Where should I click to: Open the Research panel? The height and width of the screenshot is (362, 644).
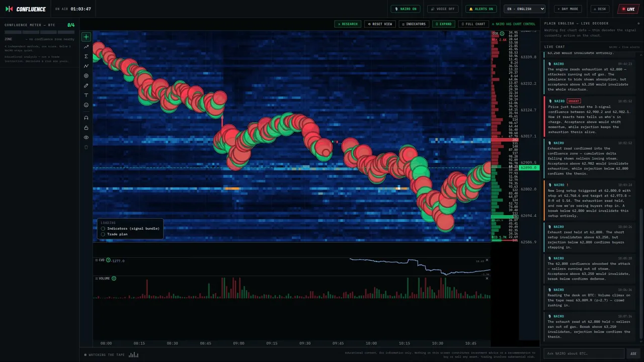tap(348, 24)
